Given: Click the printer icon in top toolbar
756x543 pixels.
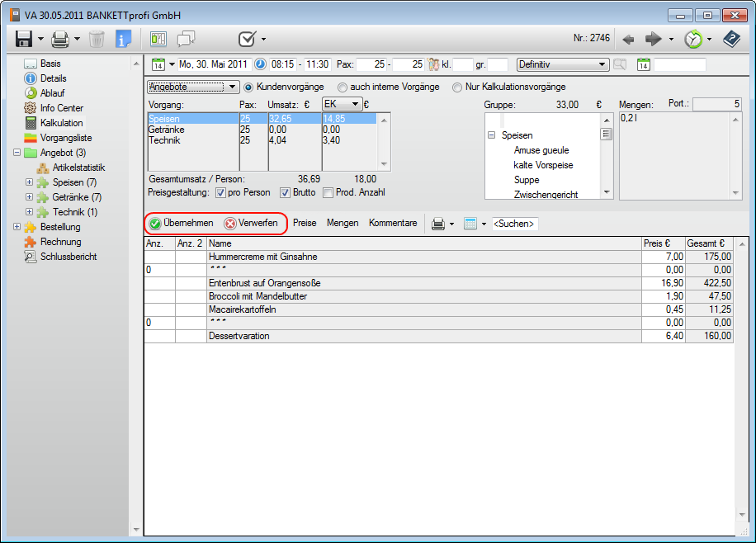Looking at the screenshot, I should [x=60, y=39].
